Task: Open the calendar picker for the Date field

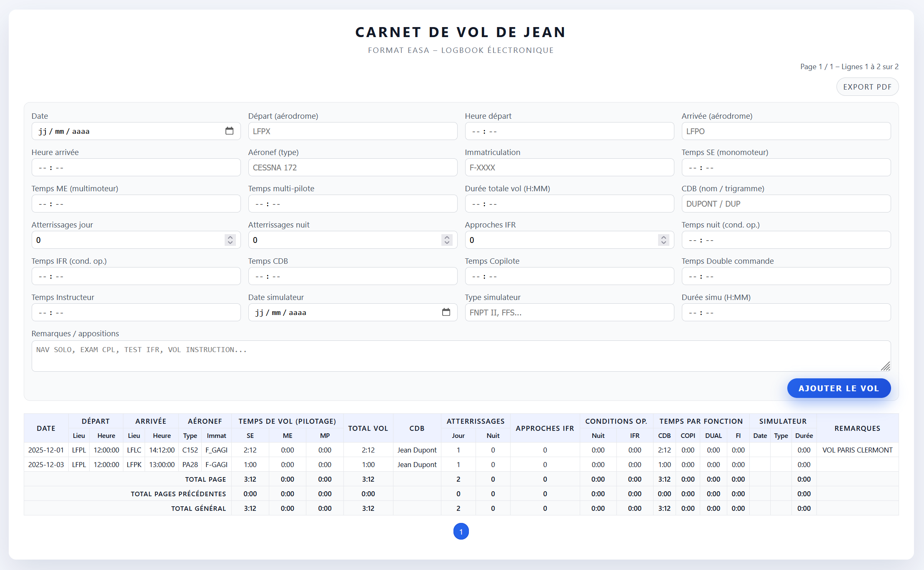Action: coord(230,131)
